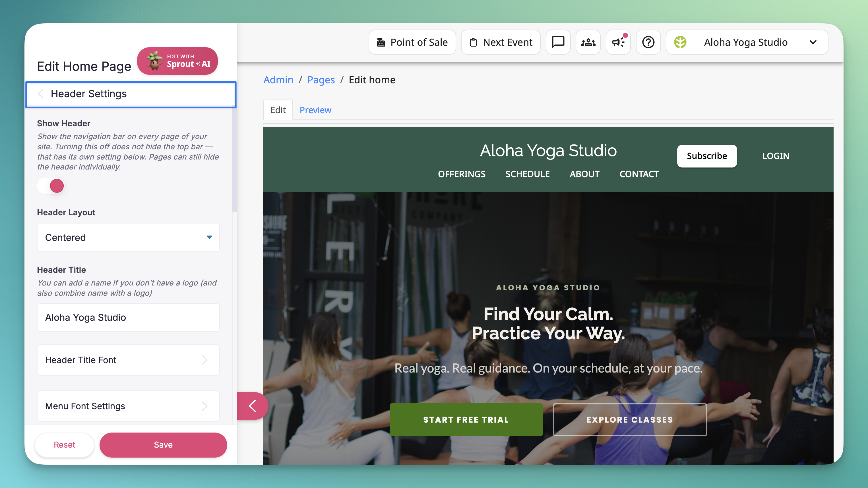The width and height of the screenshot is (868, 488).
Task: Go to Pages breadcrumb link
Action: 321,80
